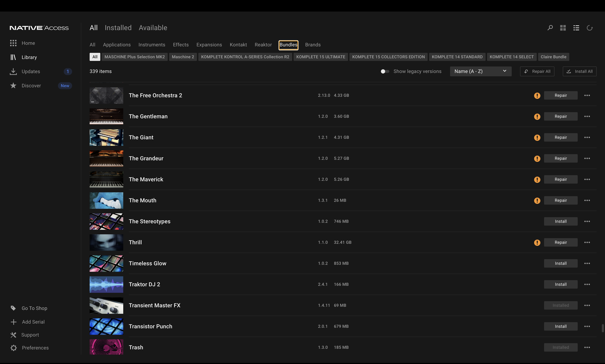605x364 pixels.
Task: Switch to the Available tab
Action: 153,28
